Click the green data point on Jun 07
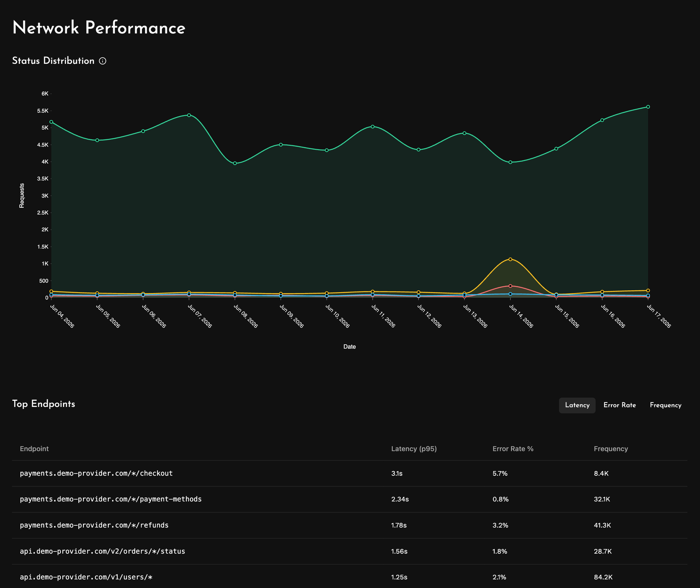 [189, 115]
